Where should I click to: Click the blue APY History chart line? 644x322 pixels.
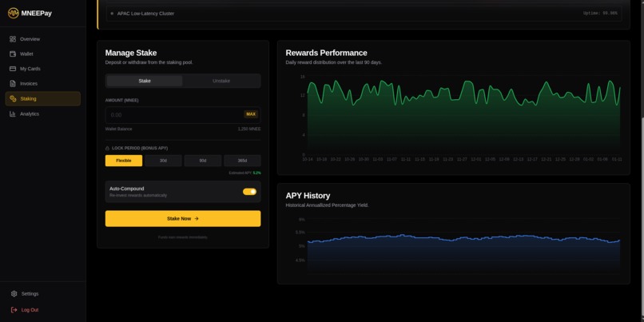coord(463,239)
